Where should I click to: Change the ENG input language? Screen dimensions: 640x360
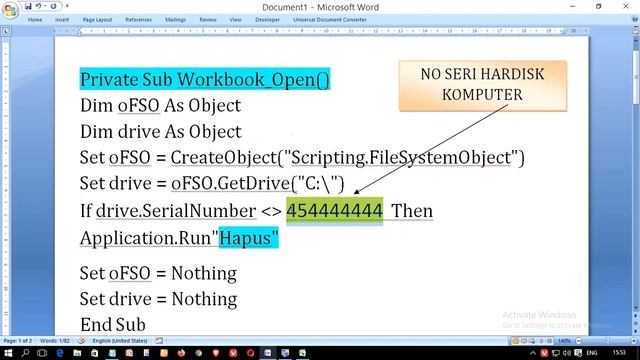click(x=592, y=353)
